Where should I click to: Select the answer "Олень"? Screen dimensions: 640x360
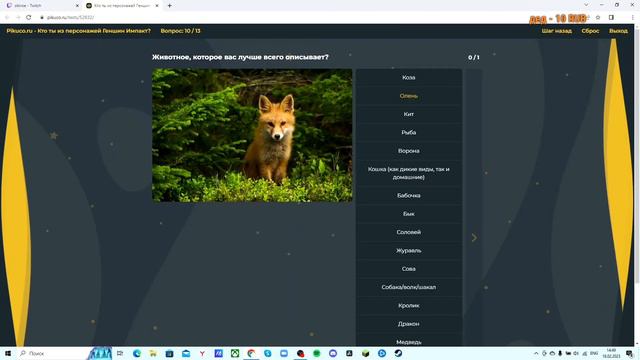409,96
